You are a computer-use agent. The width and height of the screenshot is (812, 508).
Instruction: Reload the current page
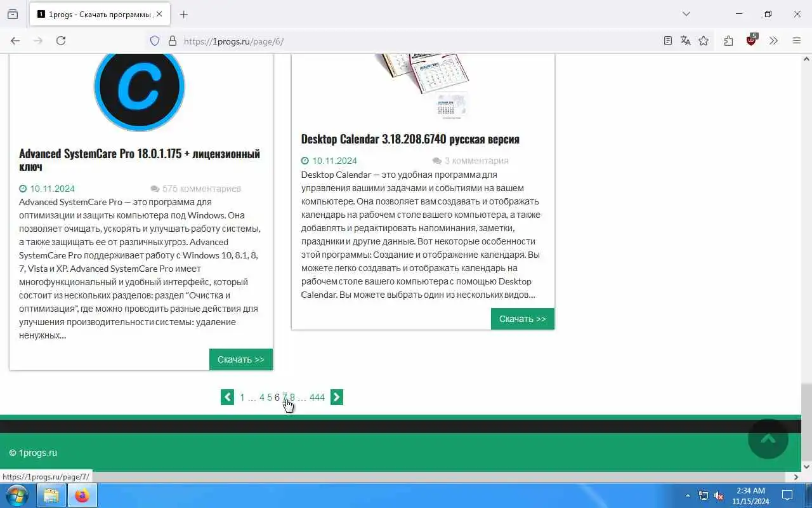[x=61, y=41]
